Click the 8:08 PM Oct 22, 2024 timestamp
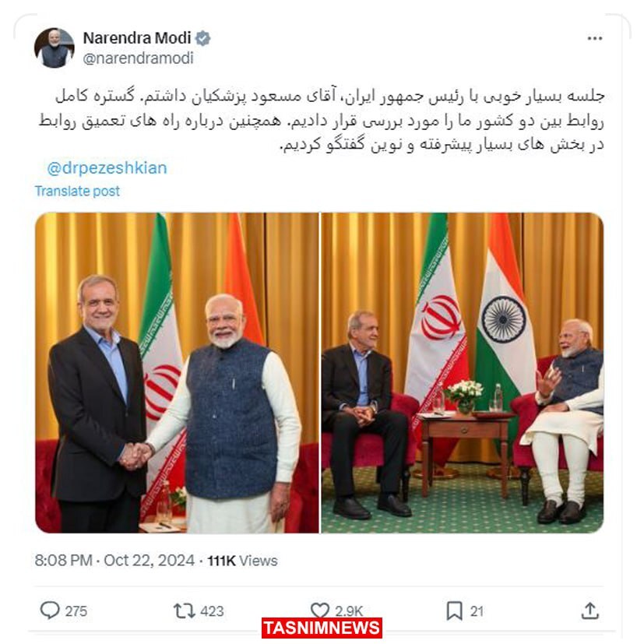The height and width of the screenshot is (644, 644). [114, 561]
